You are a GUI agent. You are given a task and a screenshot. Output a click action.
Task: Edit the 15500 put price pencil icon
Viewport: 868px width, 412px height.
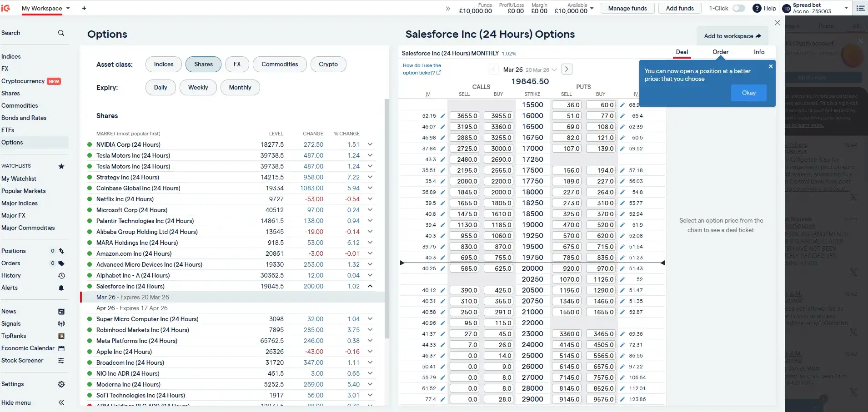[x=622, y=105]
